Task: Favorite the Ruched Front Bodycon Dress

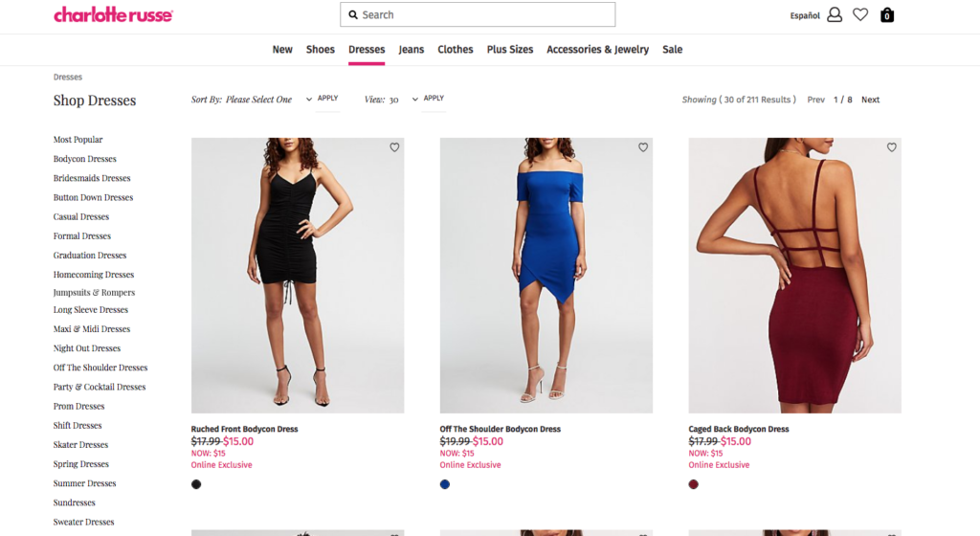Action: (394, 147)
